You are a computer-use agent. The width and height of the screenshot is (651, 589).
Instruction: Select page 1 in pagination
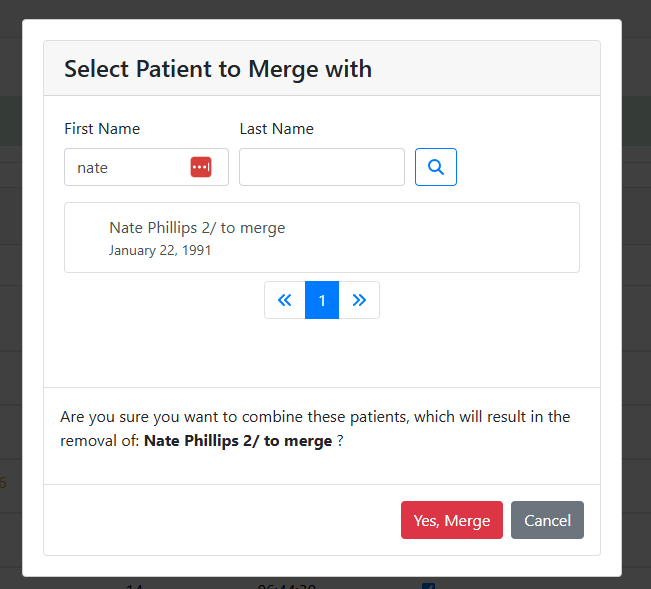point(322,300)
